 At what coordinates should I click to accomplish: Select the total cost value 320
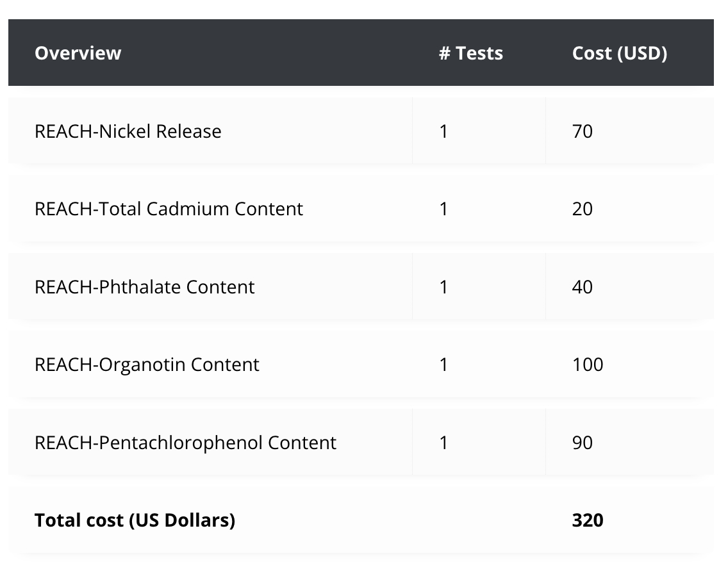click(x=588, y=520)
